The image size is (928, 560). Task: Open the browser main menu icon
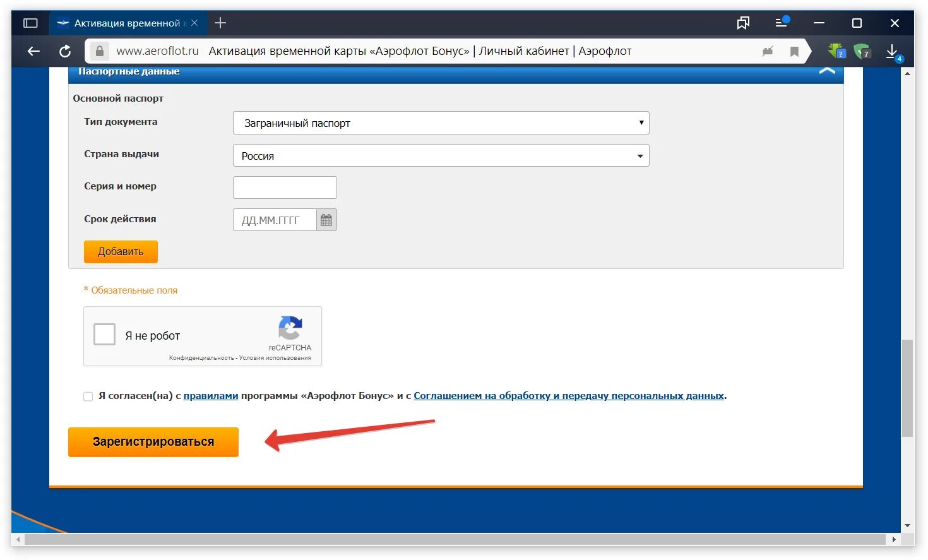tap(782, 22)
